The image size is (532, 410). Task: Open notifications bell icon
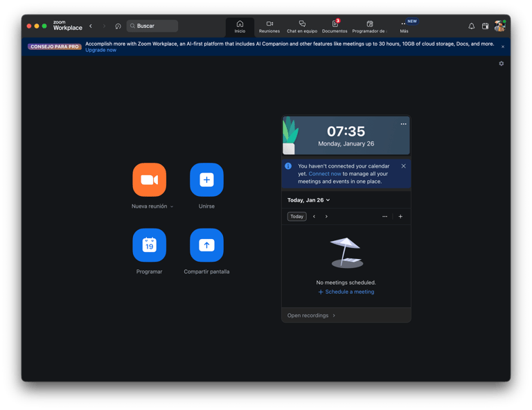[471, 26]
